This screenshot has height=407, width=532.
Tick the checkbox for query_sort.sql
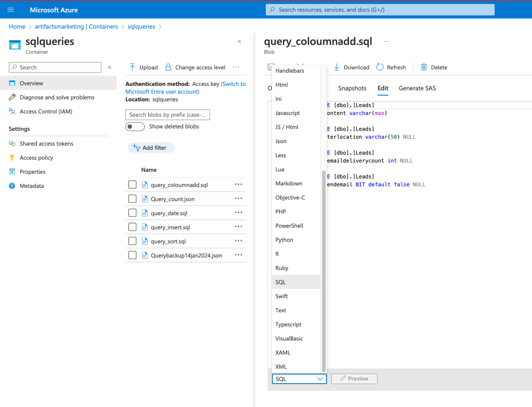[132, 241]
